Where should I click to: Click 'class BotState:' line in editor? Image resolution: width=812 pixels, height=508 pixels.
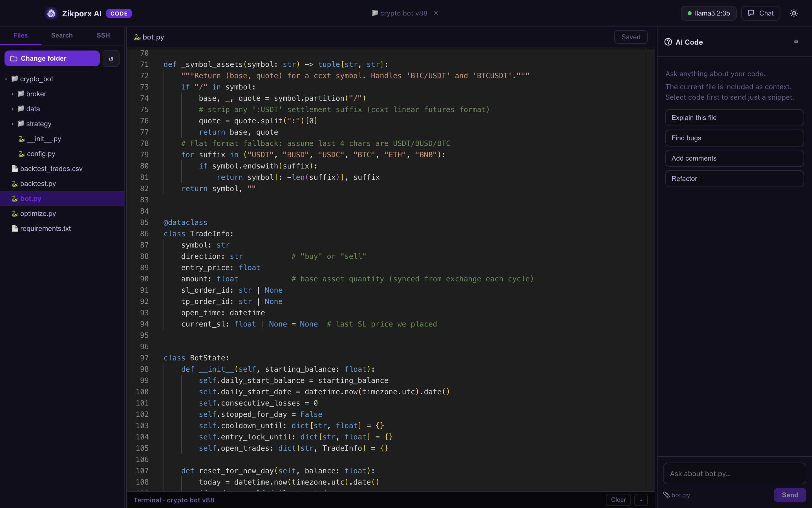pos(196,358)
